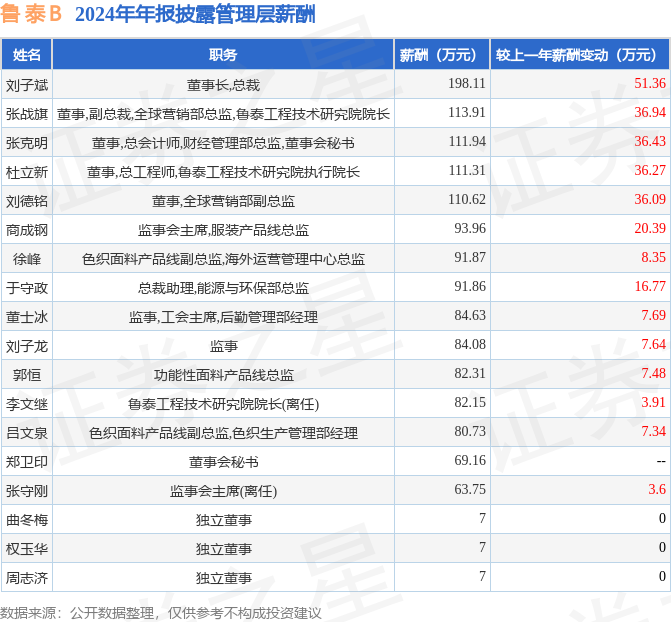Select the name 刘子龙

click(x=27, y=346)
